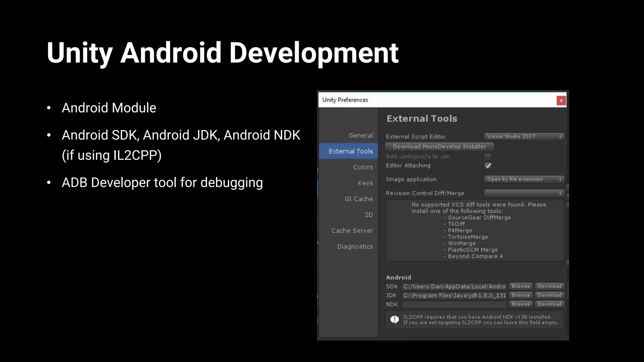
Task: Click the 'Android' section heading
Action: coord(398,277)
